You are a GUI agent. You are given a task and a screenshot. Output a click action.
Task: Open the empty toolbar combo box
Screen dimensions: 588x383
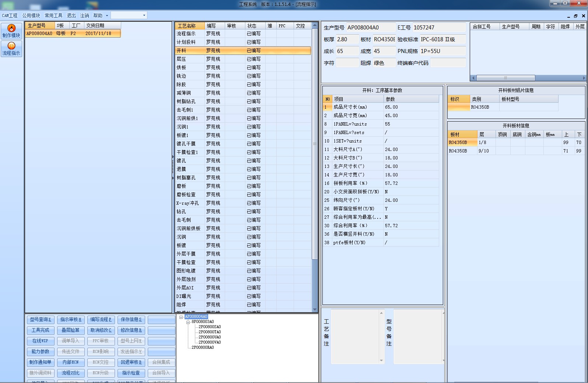coord(129,15)
